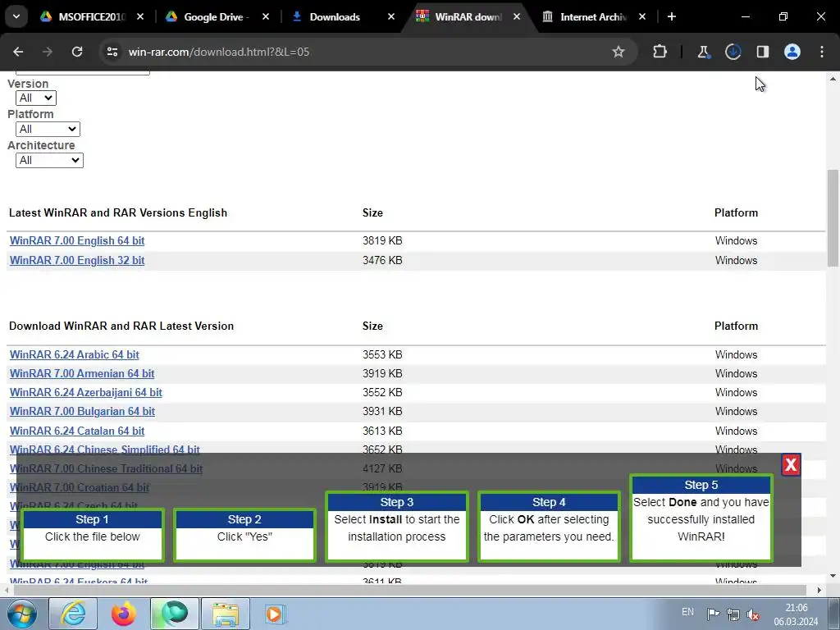Close the MSOFFICE2010 tab
This screenshot has height=630, width=840.
pyautogui.click(x=140, y=16)
